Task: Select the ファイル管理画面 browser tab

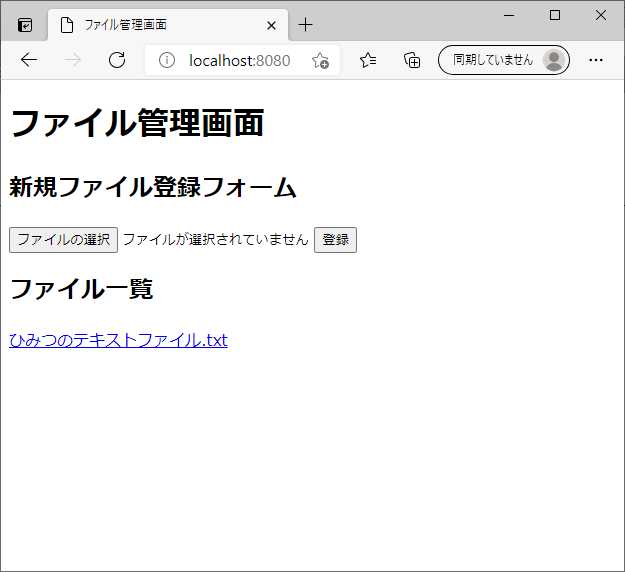Action: tap(168, 25)
